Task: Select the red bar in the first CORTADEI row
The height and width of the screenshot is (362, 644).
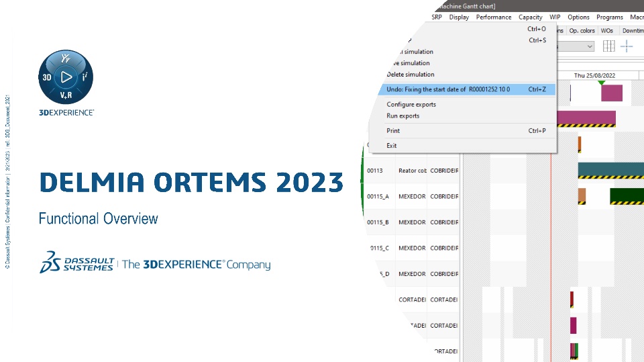Action: pos(572,300)
